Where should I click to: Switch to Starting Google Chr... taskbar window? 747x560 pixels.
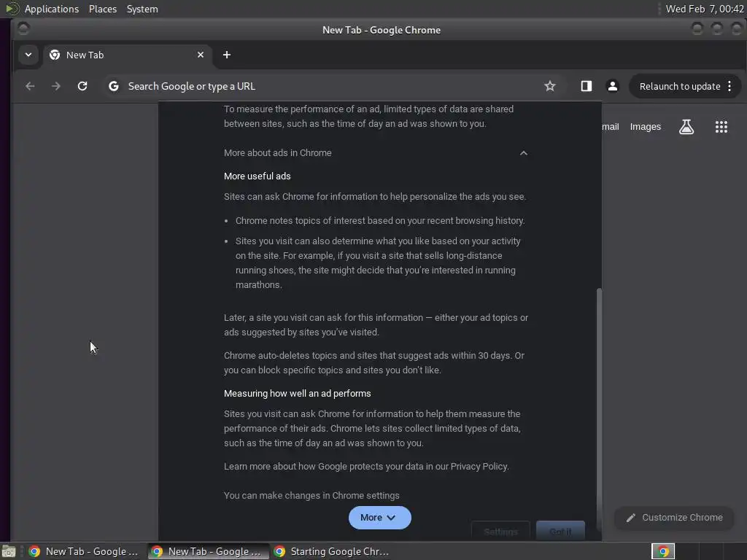(x=332, y=551)
